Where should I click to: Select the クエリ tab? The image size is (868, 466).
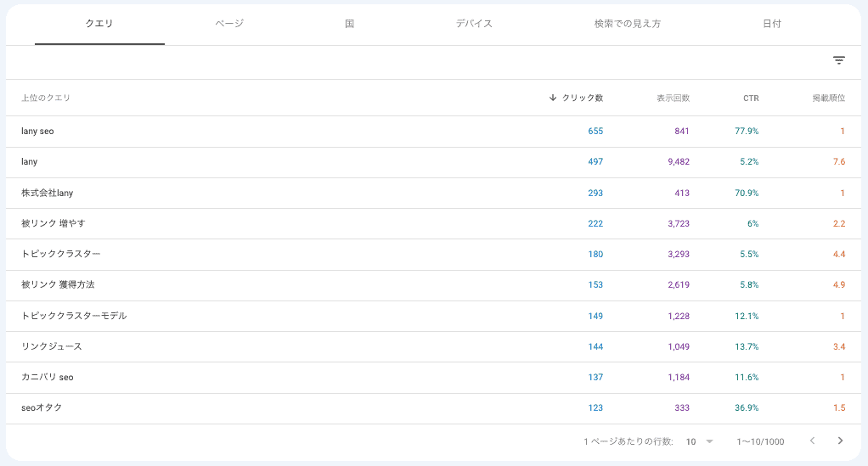point(99,23)
